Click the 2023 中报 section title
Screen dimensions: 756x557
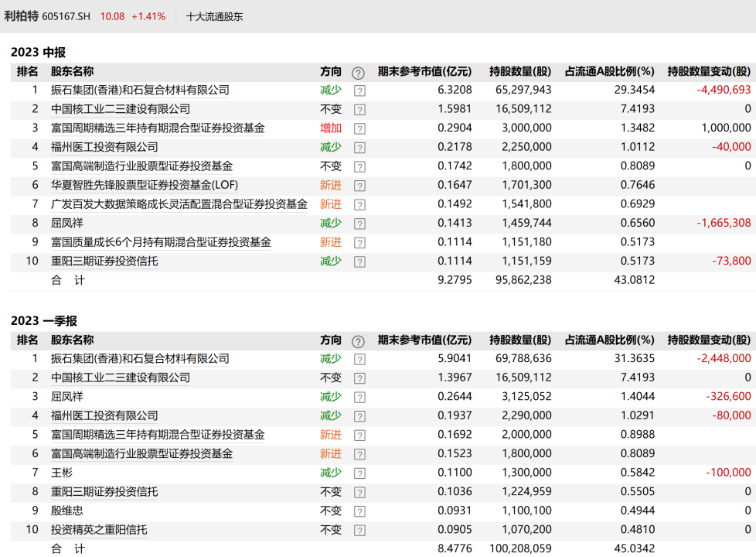(38, 52)
